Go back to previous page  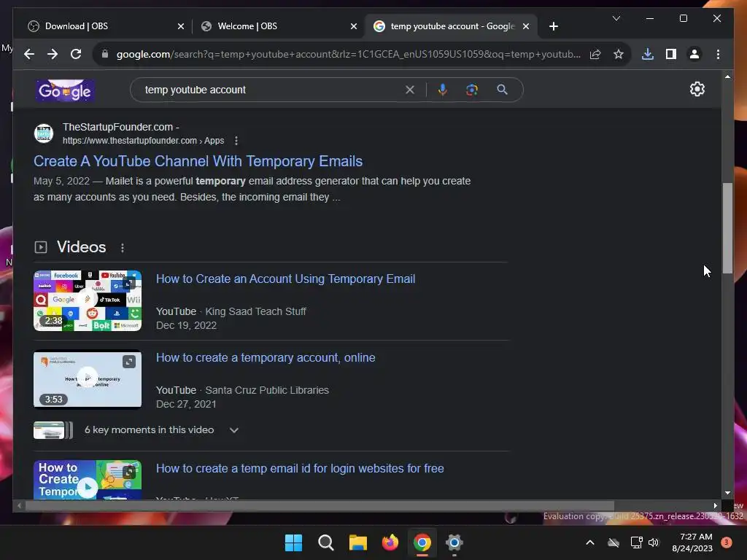click(29, 54)
